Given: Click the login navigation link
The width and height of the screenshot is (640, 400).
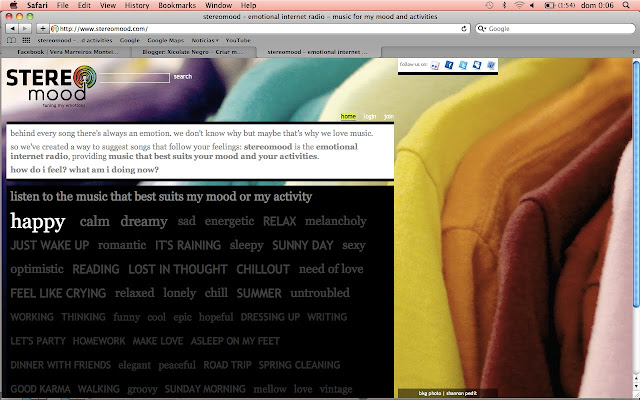Looking at the screenshot, I should (x=369, y=116).
